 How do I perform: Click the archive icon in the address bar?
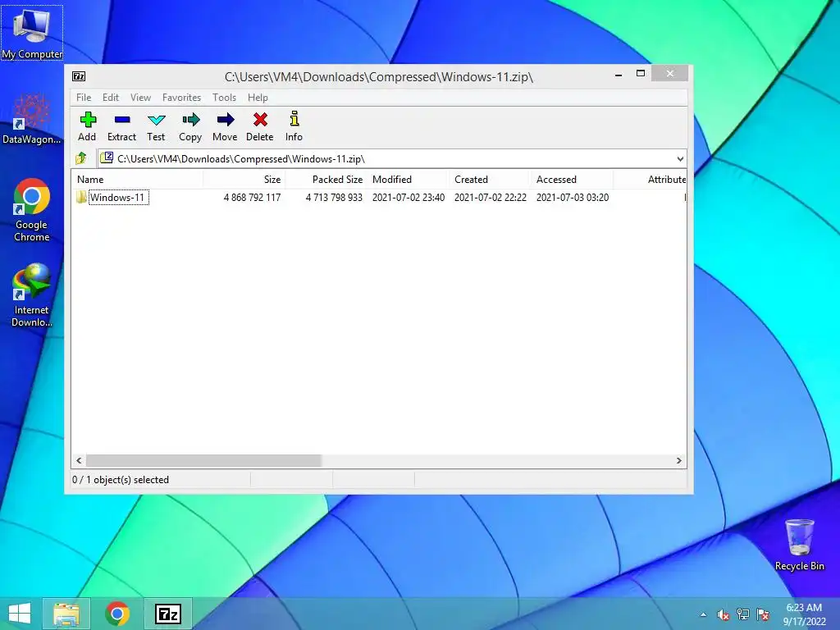coord(107,158)
